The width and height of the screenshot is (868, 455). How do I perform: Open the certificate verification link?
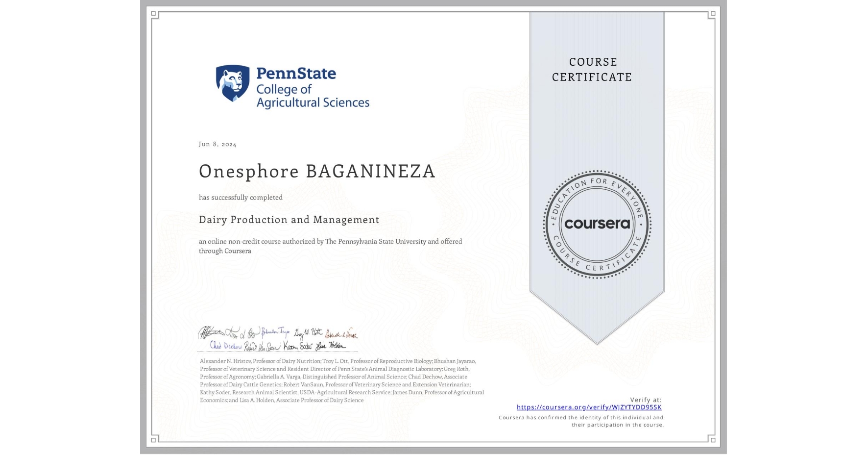590,407
